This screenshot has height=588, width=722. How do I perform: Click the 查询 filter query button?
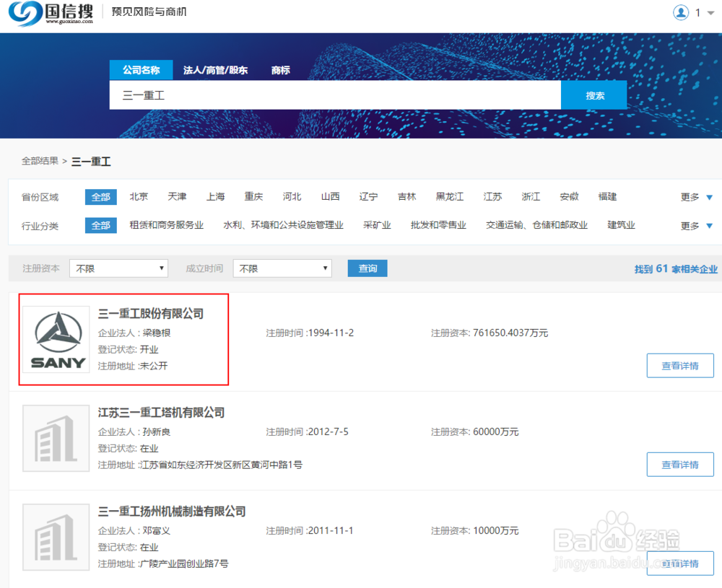[x=367, y=268]
